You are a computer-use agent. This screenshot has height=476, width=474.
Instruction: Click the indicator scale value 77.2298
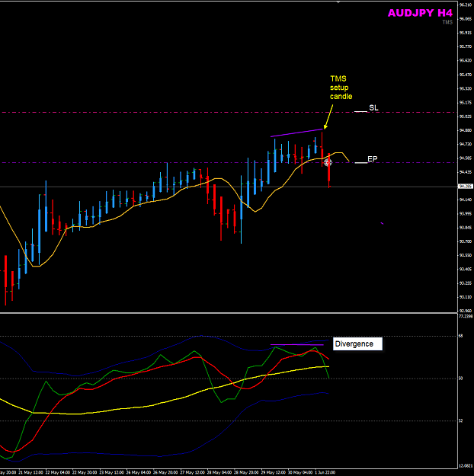[x=466, y=316]
